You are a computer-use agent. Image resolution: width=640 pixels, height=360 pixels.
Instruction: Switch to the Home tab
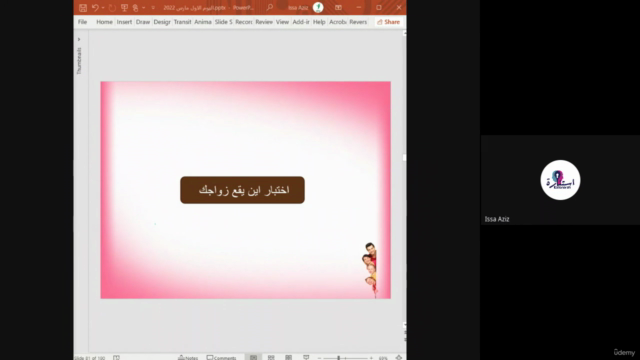pyautogui.click(x=104, y=22)
